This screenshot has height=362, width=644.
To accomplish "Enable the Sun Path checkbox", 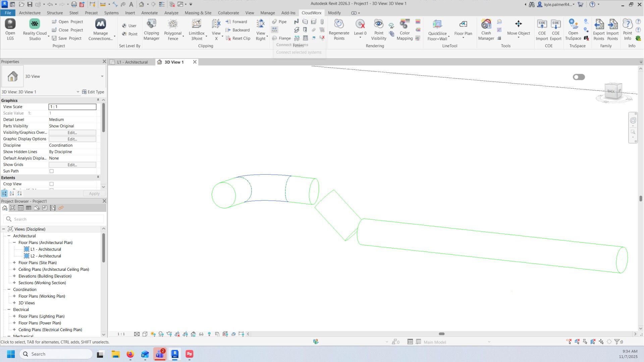I will coord(52,171).
